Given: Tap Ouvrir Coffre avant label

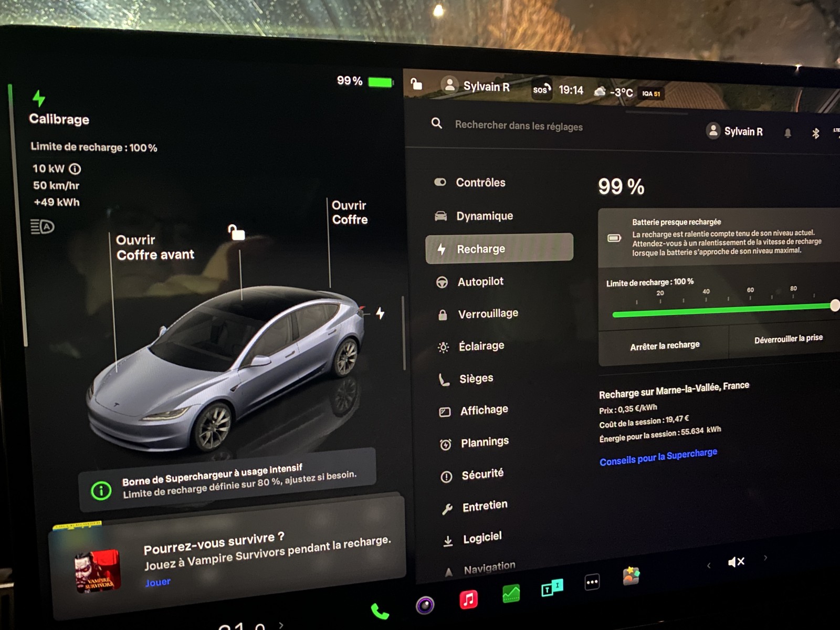Looking at the screenshot, I should pos(155,247).
